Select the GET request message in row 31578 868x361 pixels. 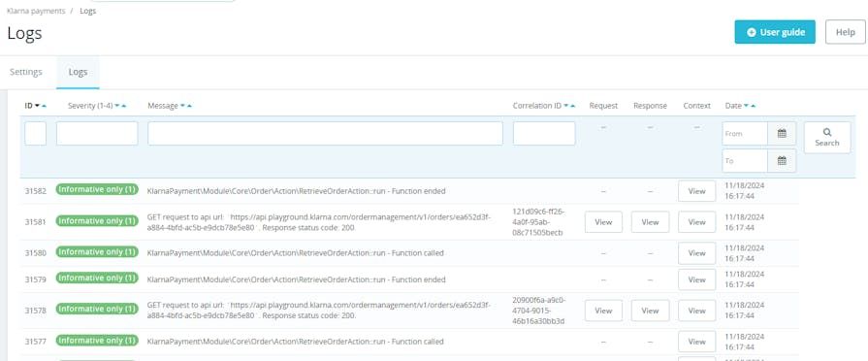pyautogui.click(x=319, y=311)
